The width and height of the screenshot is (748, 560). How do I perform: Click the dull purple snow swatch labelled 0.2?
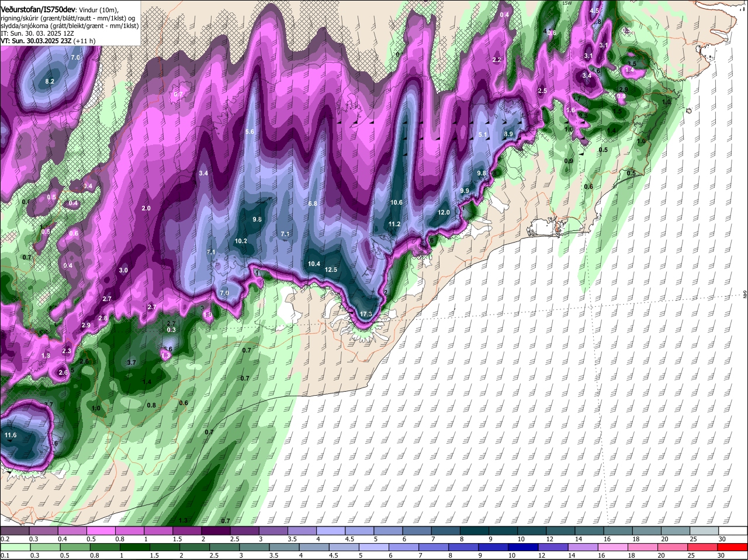click(x=14, y=531)
